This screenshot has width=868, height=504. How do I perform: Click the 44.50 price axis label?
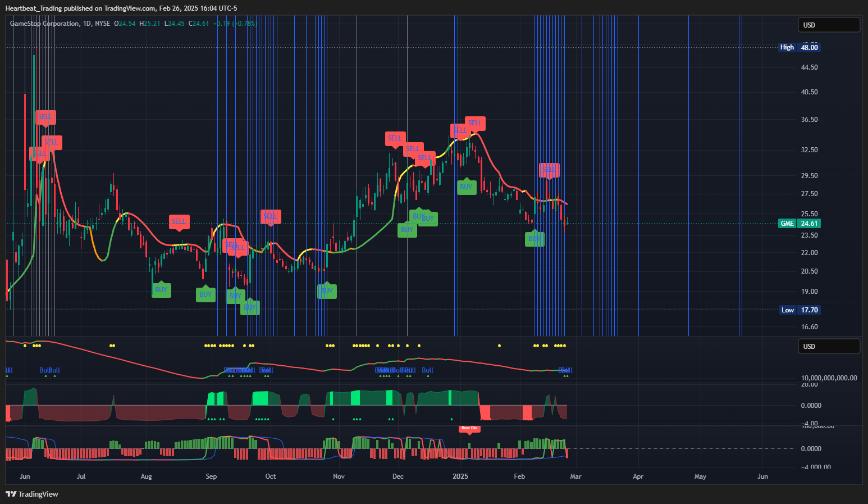(809, 67)
